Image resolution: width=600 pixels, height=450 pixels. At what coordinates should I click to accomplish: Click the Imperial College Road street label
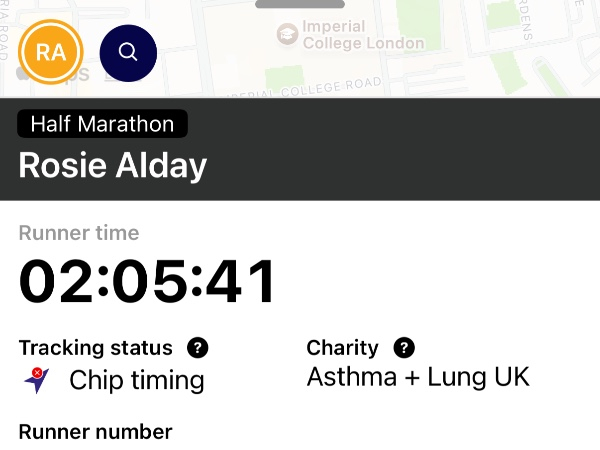[x=306, y=88]
